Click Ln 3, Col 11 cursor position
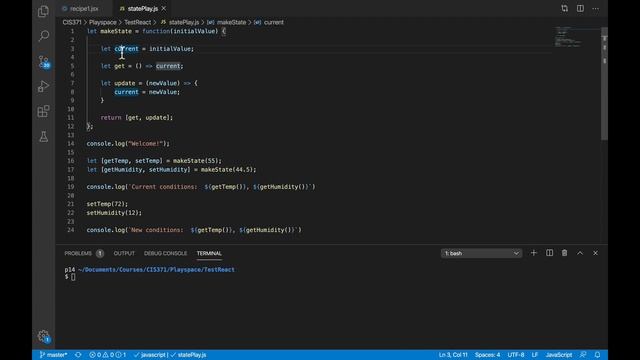The image size is (640, 360). coord(453,355)
